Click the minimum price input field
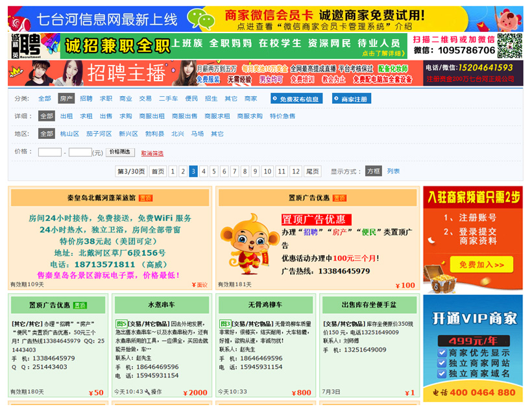This screenshot has height=409, width=532. [x=50, y=153]
